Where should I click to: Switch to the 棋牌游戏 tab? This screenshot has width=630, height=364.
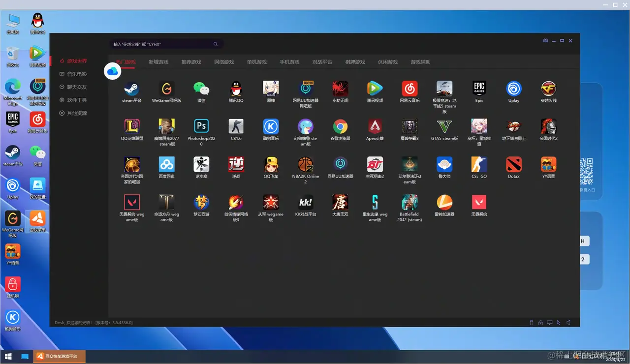point(355,62)
